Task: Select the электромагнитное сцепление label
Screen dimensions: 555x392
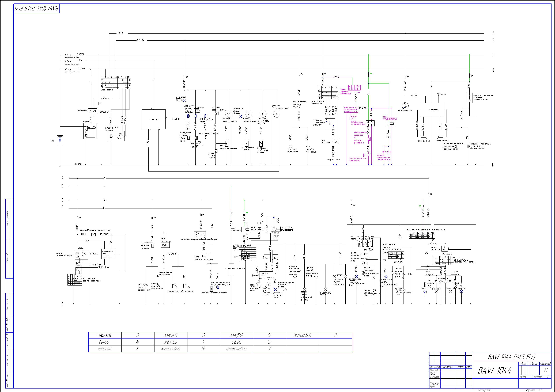Action: 358,159
